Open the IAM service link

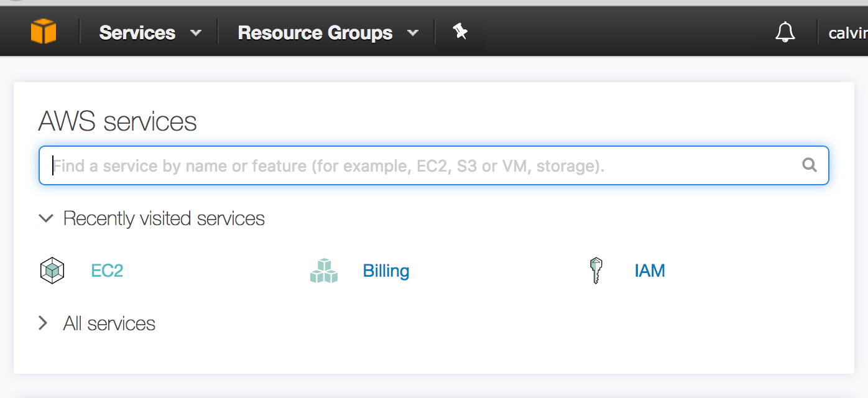pyautogui.click(x=650, y=271)
